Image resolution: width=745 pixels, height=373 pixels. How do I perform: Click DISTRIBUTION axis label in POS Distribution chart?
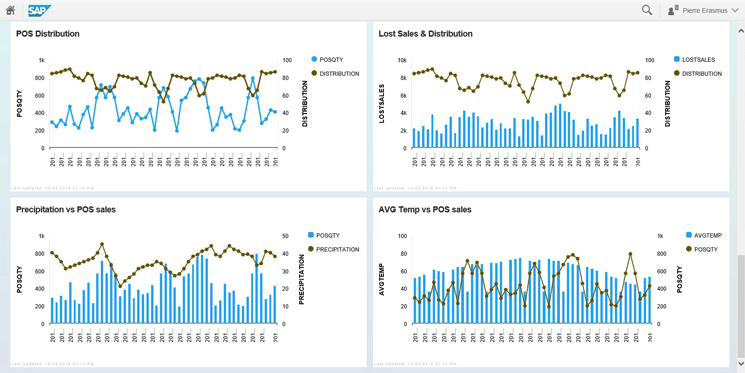pos(306,104)
